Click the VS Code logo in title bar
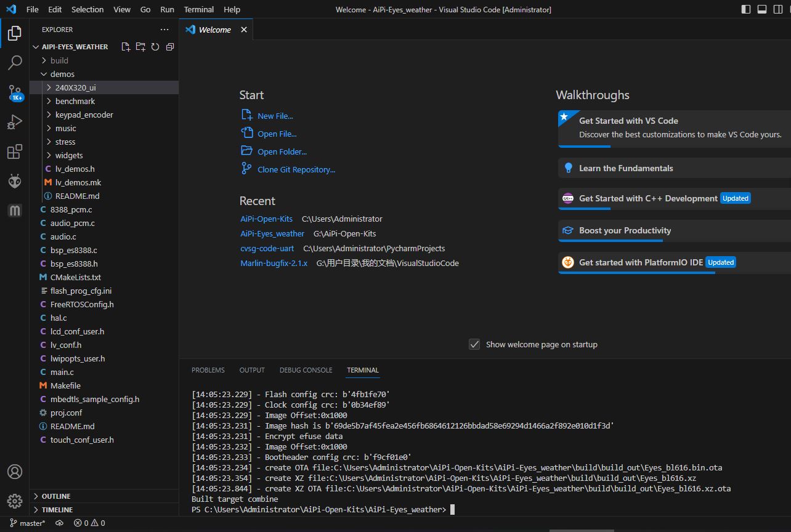This screenshot has height=532, width=791. point(11,9)
